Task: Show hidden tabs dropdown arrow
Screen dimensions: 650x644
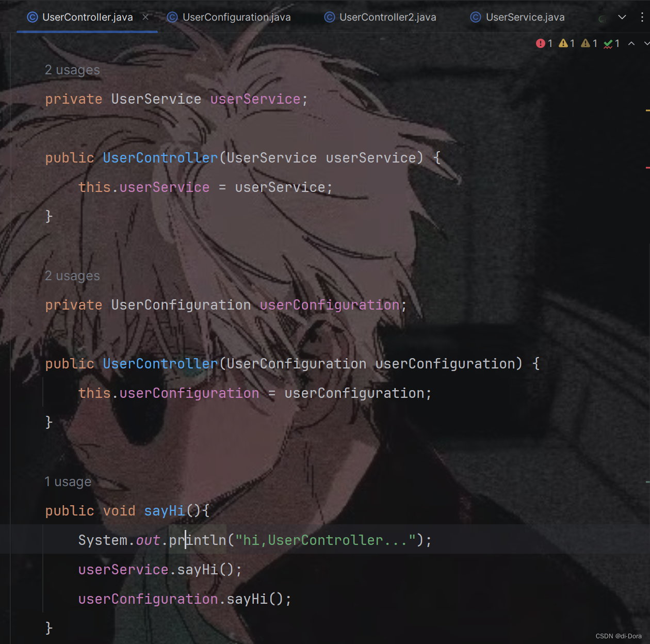Action: pos(622,17)
